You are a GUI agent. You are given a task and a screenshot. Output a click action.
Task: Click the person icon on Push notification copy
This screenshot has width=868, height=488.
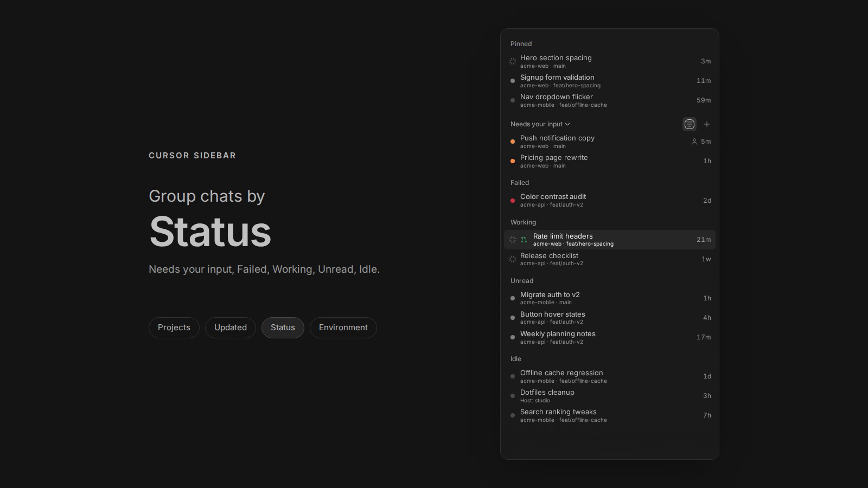694,142
